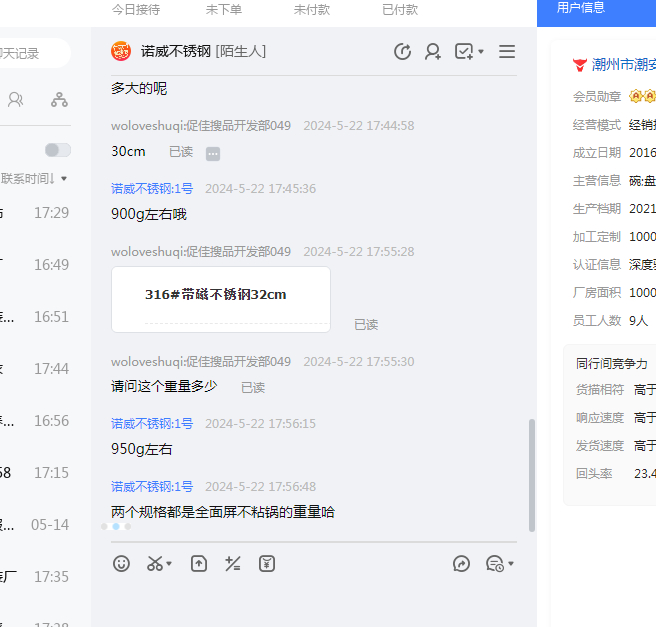Click the forward share arrow icon
656x627 pixels.
[461, 564]
